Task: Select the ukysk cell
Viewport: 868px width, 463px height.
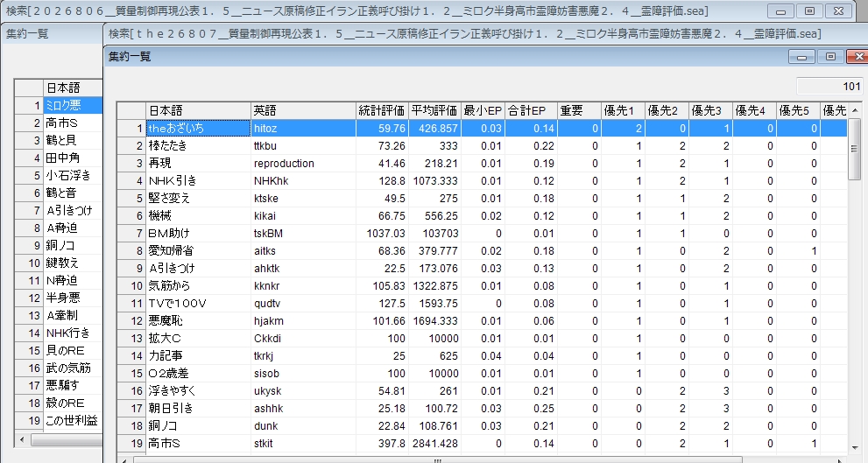Action: tap(303, 391)
